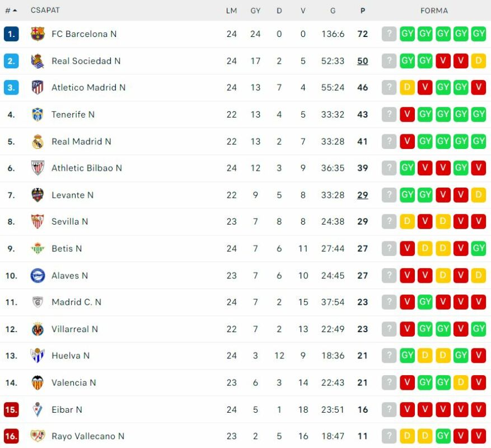Click Betis's green GY form badge
The height and width of the screenshot is (448, 491).
(479, 249)
